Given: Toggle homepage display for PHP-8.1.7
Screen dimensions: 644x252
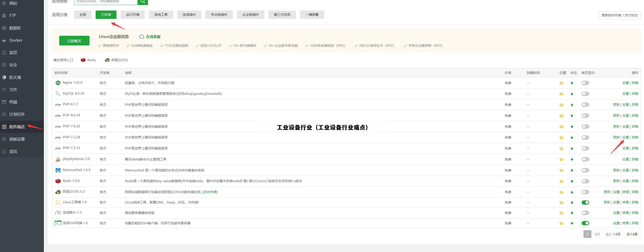Looking at the screenshot, I should coord(585,105).
